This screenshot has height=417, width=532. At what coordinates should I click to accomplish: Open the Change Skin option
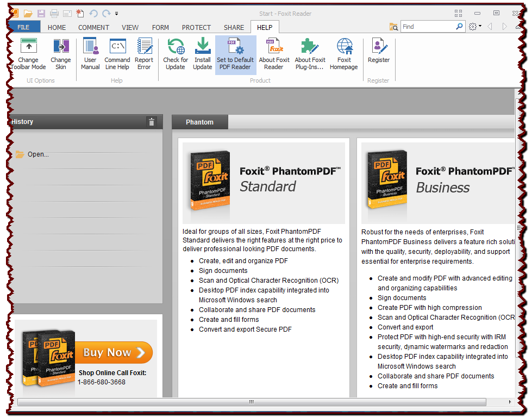pyautogui.click(x=61, y=54)
